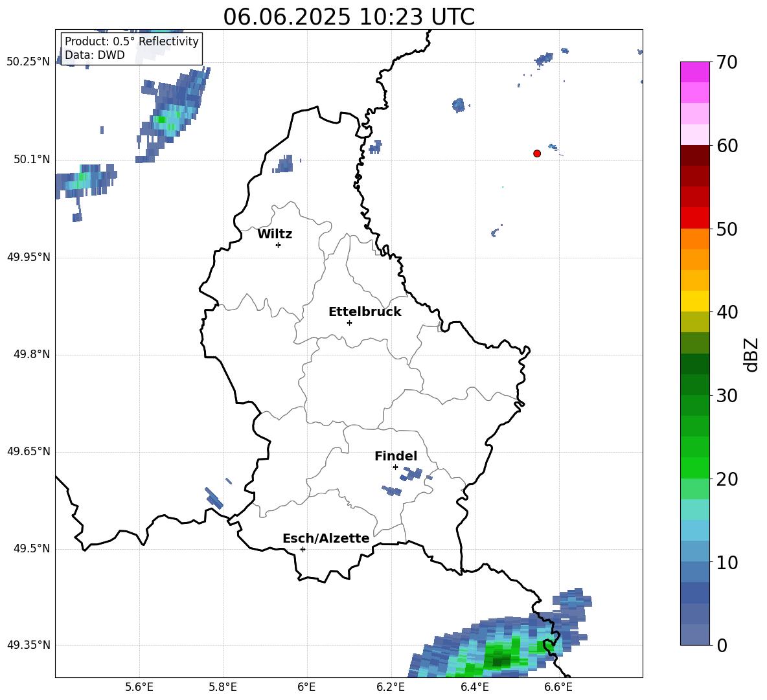767x700 pixels.
Task: Click the 50.1°N latitude label
Action: [32, 160]
